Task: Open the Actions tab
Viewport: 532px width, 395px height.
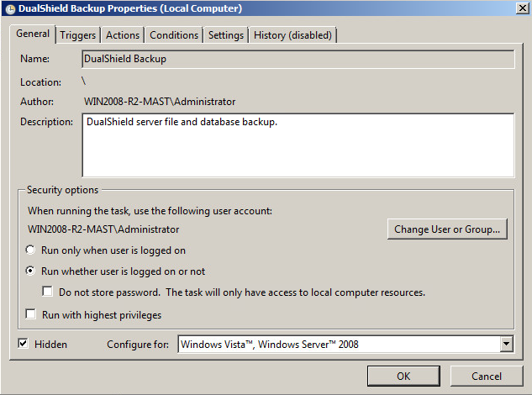Action: pyautogui.click(x=123, y=35)
